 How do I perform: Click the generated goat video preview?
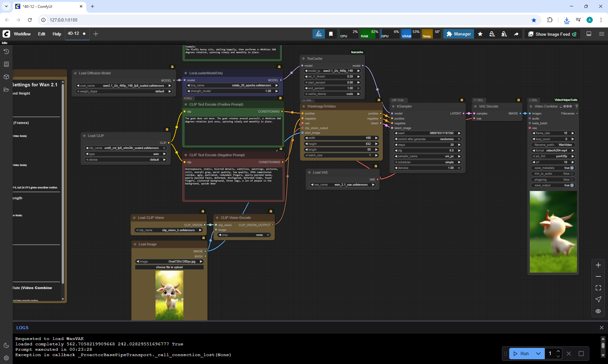pos(553,231)
